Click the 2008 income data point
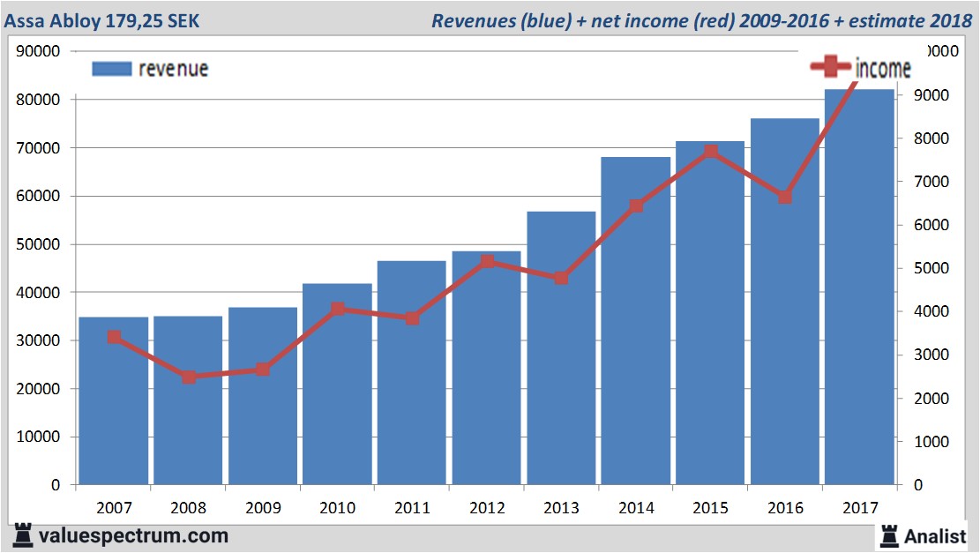980x553 pixels. pos(189,377)
